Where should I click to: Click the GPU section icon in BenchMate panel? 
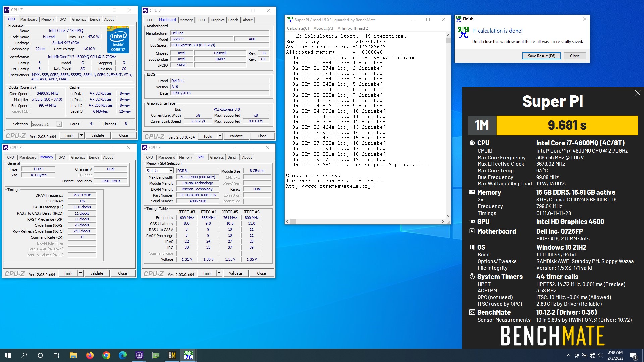click(472, 222)
